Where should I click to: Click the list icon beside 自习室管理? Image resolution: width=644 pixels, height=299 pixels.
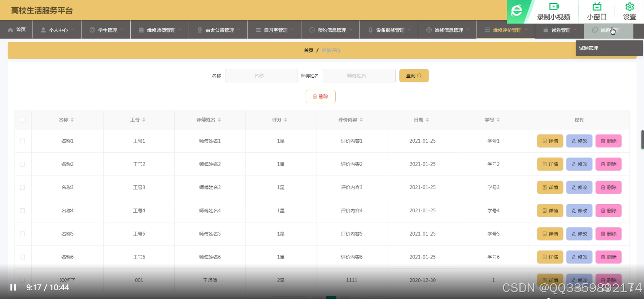click(x=258, y=30)
